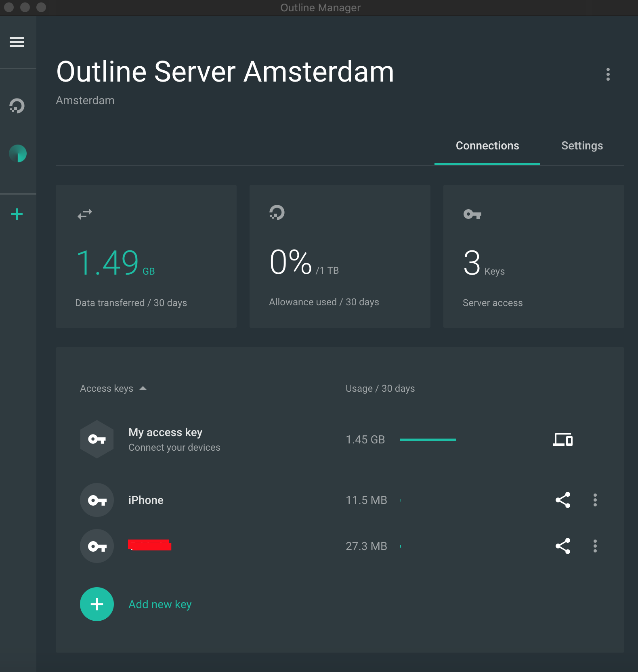Screen dimensions: 638x672
Task: Click the Usage / 30 days column header
Action: click(380, 388)
